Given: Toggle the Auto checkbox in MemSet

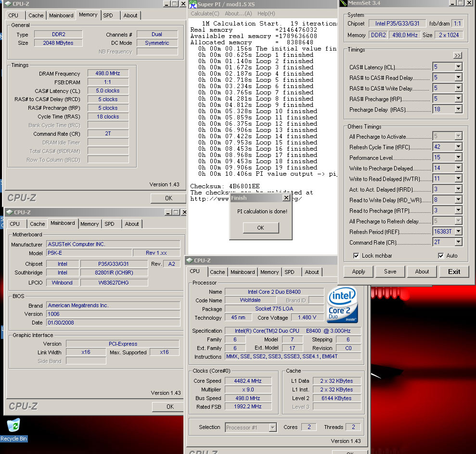Looking at the screenshot, I should [441, 256].
